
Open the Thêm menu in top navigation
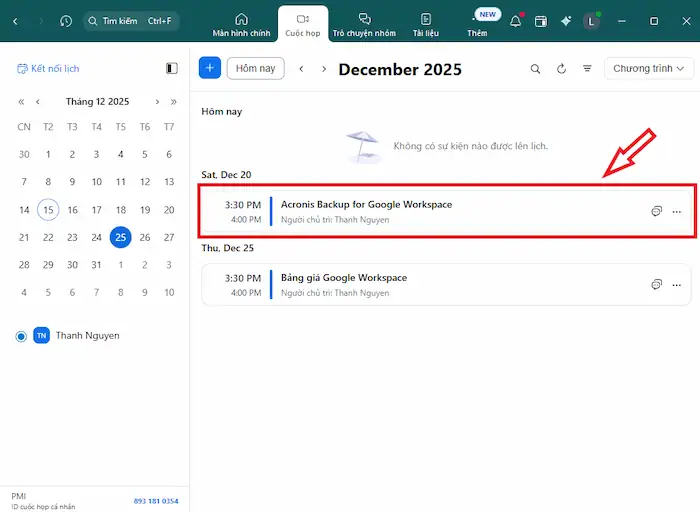(x=477, y=25)
